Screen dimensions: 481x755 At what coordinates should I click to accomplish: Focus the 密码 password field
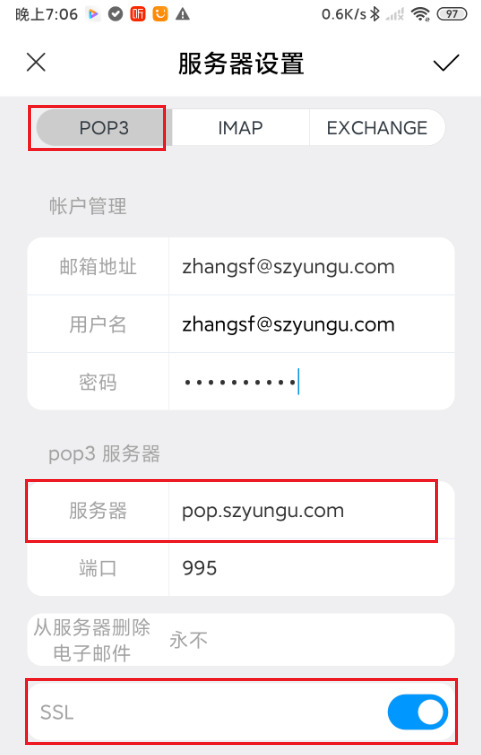coord(311,382)
